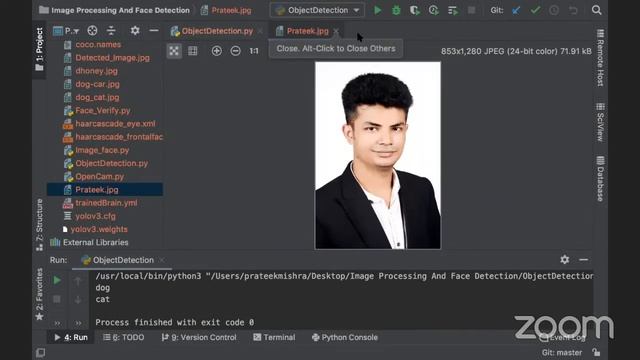Click the locate/scroll-from-source target icon
The height and width of the screenshot is (360, 640).
click(92, 31)
